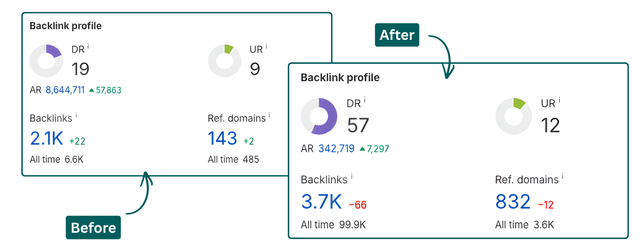The width and height of the screenshot is (644, 248).
Task: Click the green UR donut chart showing 12
Action: click(x=513, y=116)
